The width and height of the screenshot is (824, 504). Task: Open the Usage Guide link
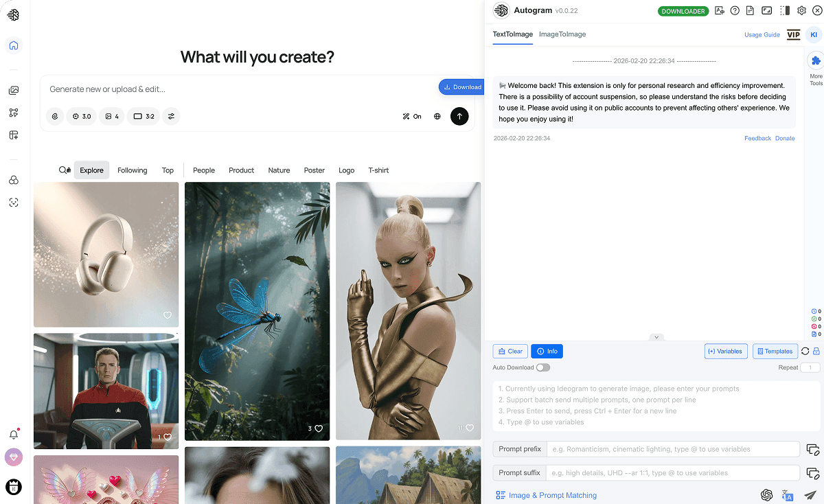(x=762, y=34)
